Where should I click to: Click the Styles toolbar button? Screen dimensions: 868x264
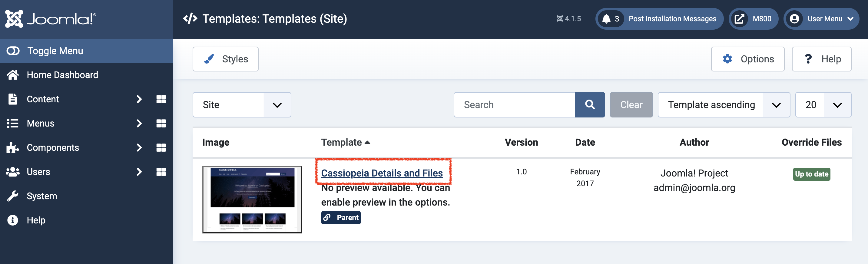coord(225,59)
